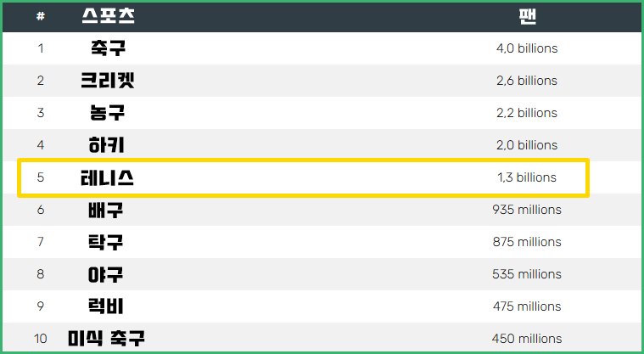This screenshot has width=644, height=354.
Task: Select the 미식 축구 entry
Action: pos(106,339)
